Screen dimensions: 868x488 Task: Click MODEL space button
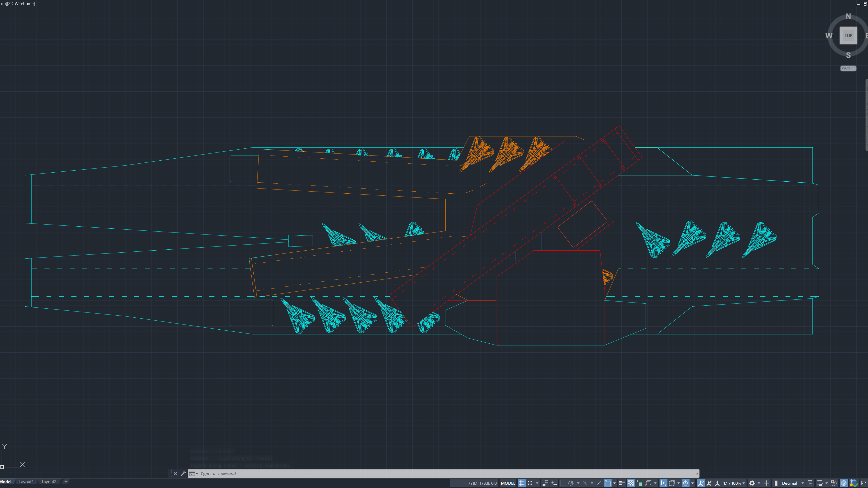508,483
